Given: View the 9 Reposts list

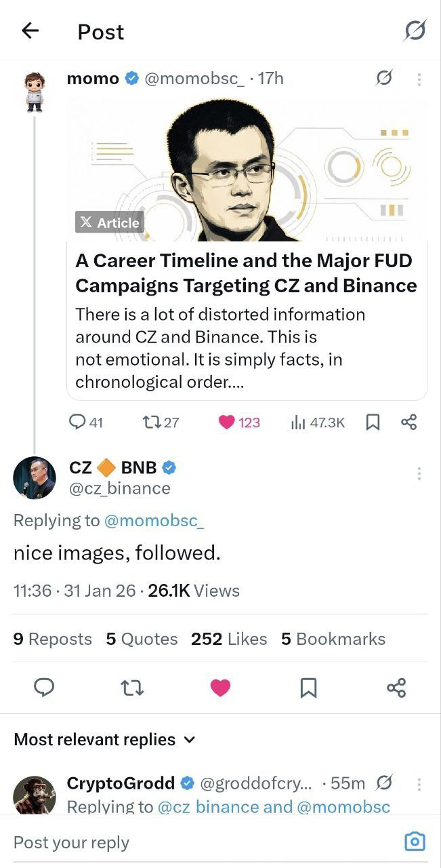Looking at the screenshot, I should pyautogui.click(x=52, y=639).
